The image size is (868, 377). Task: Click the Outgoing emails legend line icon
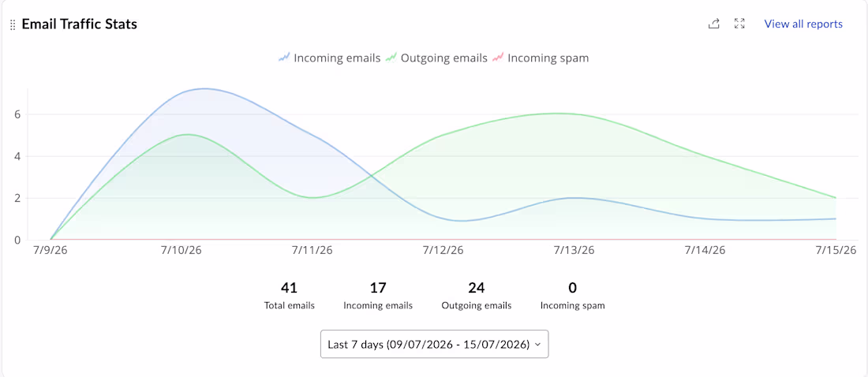click(391, 58)
